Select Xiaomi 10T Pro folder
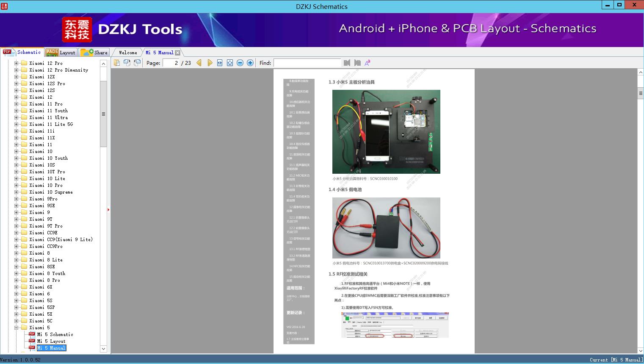 pos(47,172)
